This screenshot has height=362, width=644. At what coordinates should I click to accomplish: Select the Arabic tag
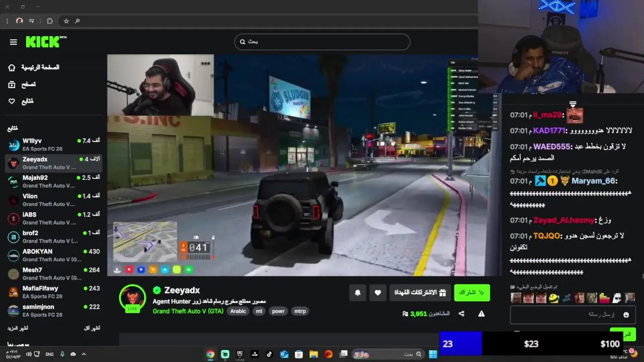(238, 311)
